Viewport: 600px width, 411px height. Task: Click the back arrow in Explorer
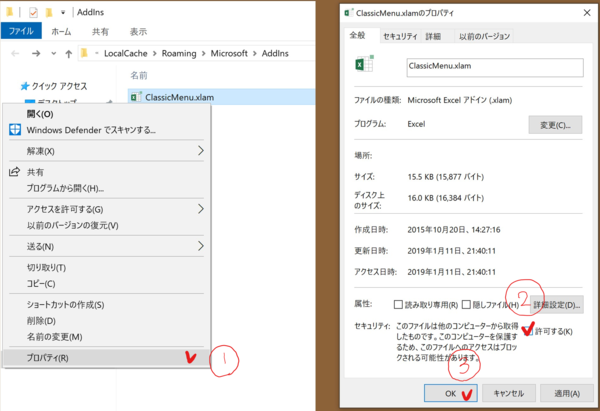pos(15,54)
